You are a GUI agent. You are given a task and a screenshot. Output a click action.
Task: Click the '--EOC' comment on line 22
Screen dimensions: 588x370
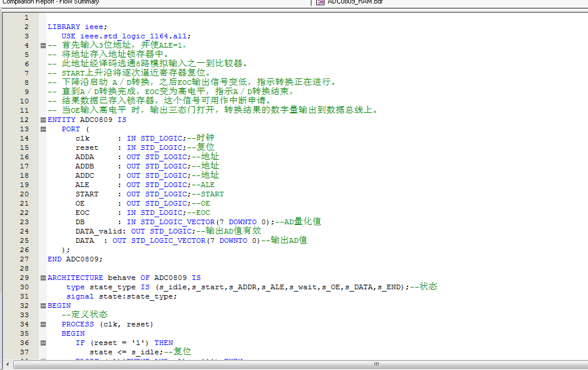199,213
